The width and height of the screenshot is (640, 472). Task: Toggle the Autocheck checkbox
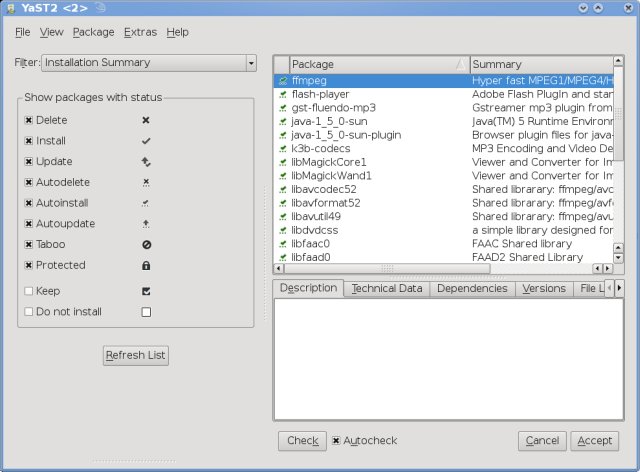click(x=336, y=441)
